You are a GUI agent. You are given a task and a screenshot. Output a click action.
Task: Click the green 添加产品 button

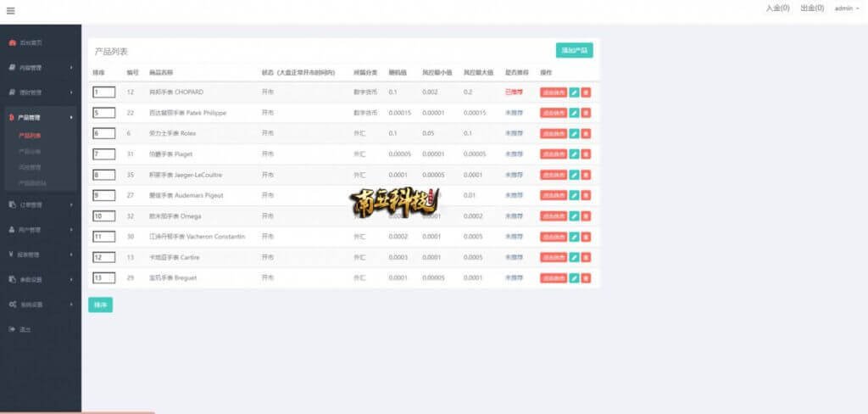tap(574, 51)
